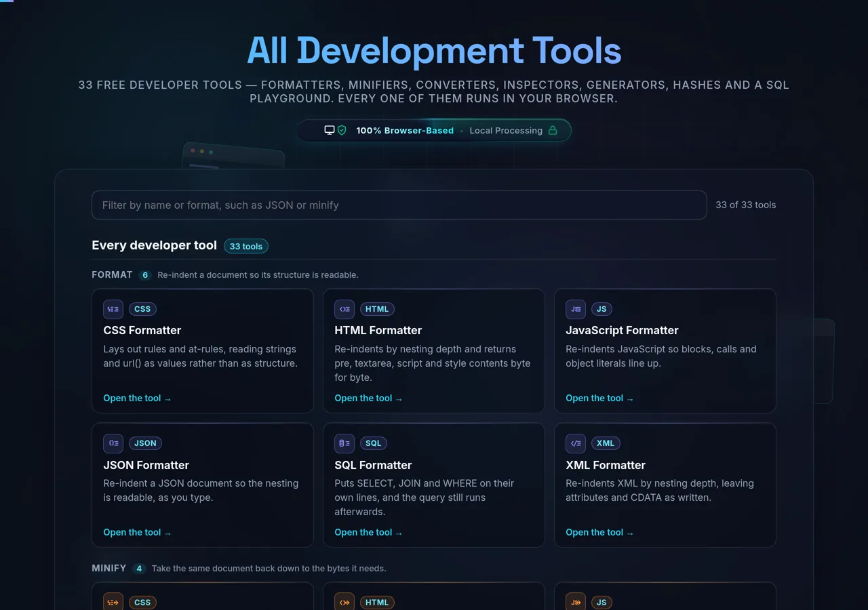The height and width of the screenshot is (610, 868).
Task: Click the JavaScript Formatter title
Action: 622,330
